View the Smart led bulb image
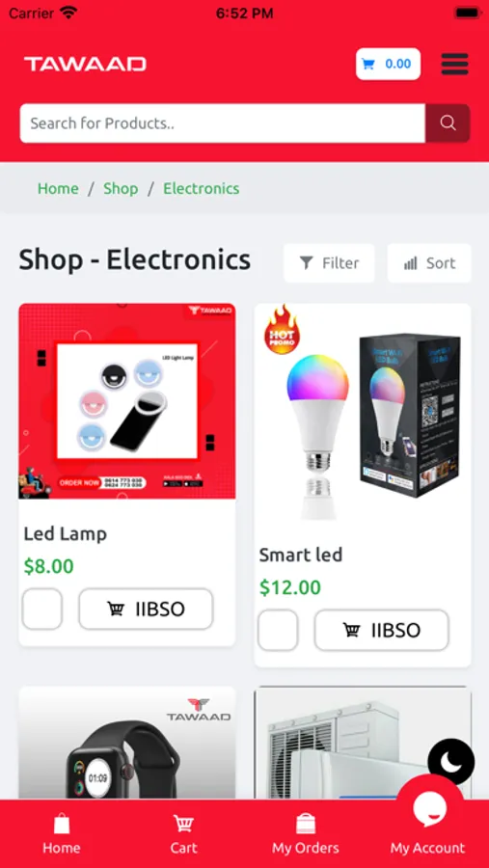This screenshot has height=868, width=489. pos(363,412)
